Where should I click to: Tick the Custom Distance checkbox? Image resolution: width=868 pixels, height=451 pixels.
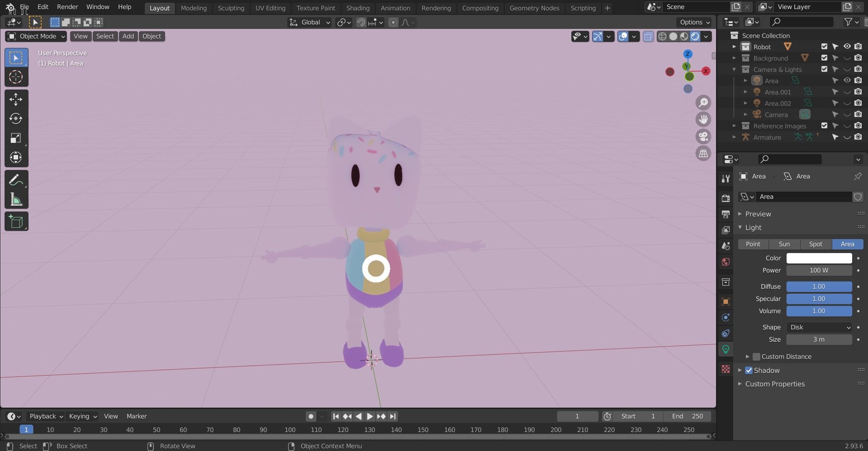coord(756,357)
